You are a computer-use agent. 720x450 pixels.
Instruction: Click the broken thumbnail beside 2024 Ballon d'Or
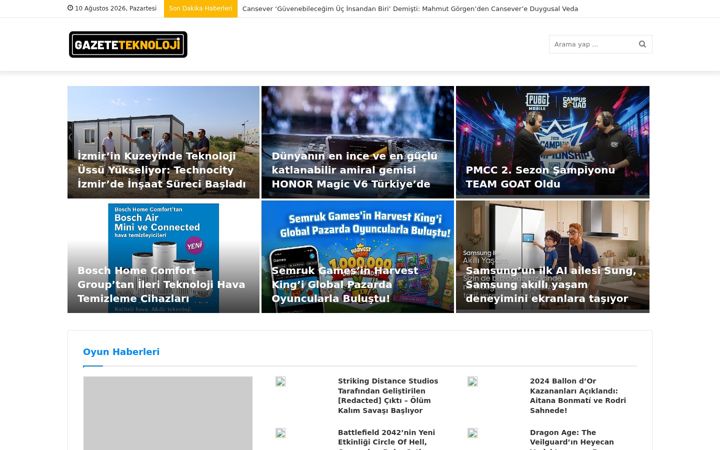coord(472,381)
